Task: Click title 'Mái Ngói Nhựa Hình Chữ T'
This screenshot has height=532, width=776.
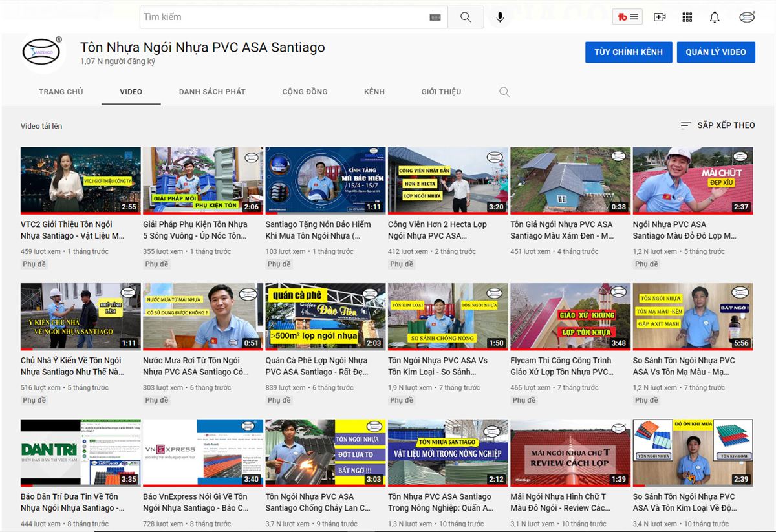Action: click(561, 502)
